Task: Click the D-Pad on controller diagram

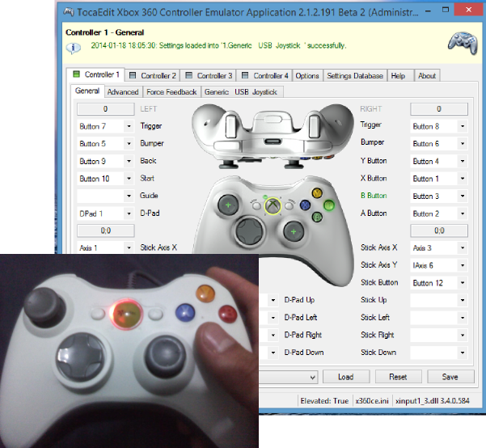Action: (250, 231)
